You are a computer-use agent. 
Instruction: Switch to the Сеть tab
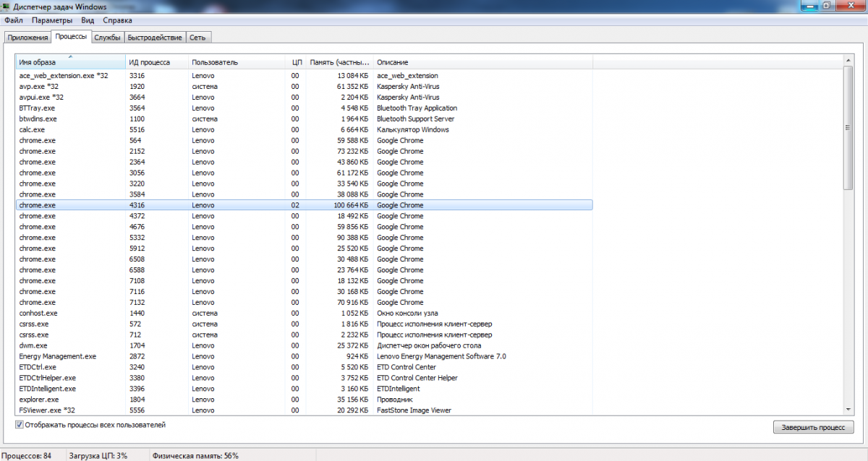197,37
